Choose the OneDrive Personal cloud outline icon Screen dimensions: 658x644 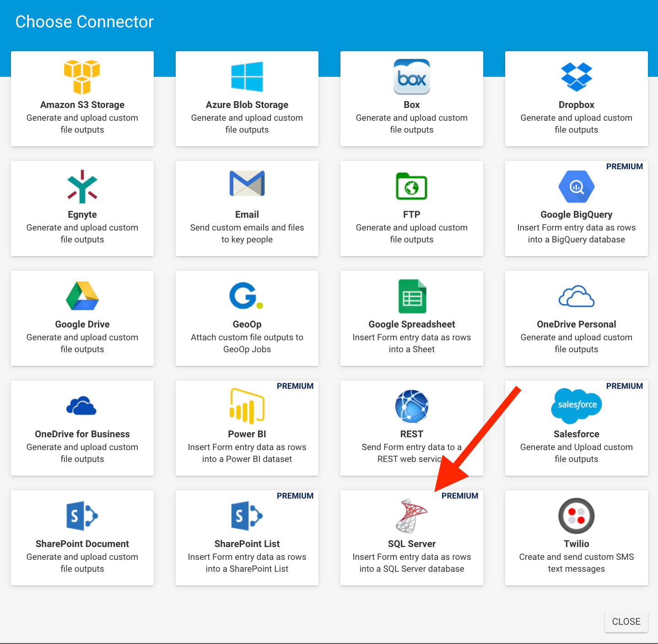577,296
